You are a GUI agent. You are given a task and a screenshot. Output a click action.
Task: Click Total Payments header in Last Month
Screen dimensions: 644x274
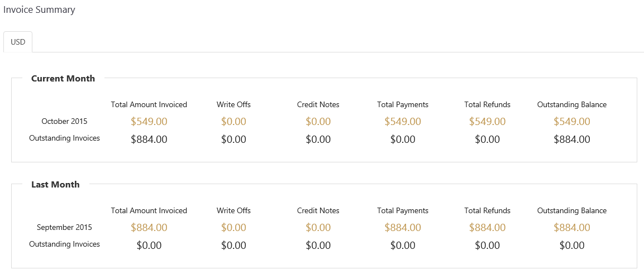tap(403, 210)
